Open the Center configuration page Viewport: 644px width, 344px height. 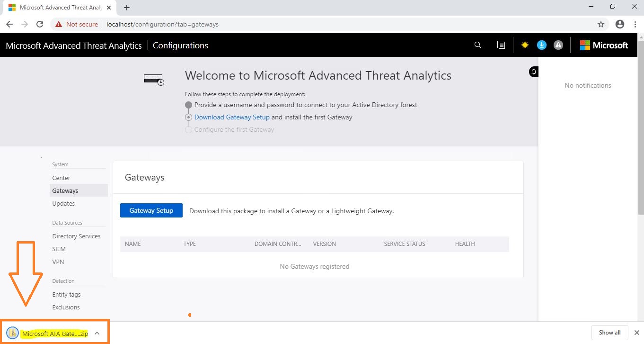pyautogui.click(x=61, y=178)
